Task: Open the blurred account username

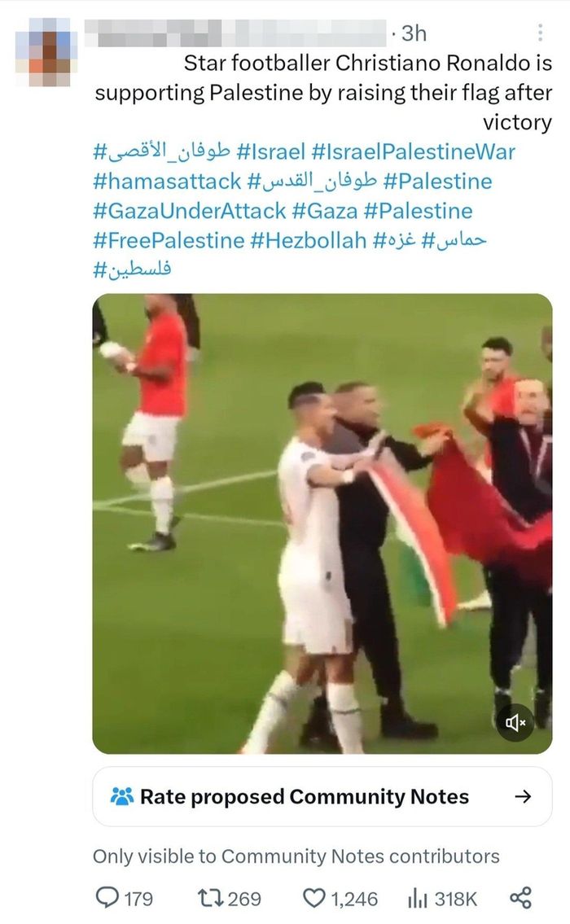Action: [236, 33]
